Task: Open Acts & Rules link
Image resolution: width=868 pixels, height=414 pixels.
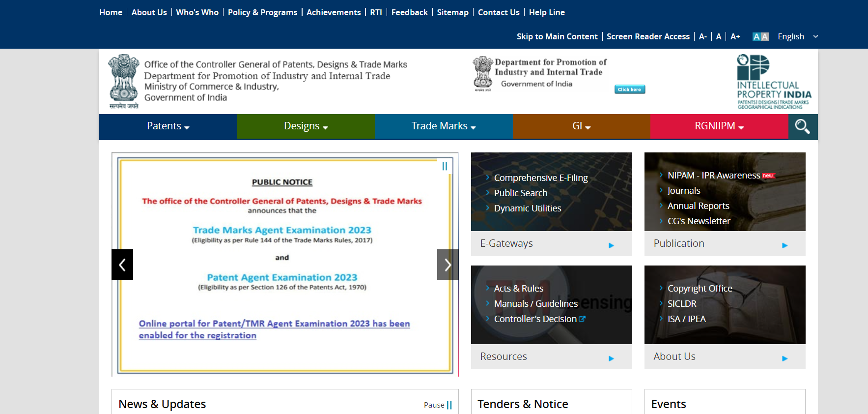Action: (x=519, y=289)
